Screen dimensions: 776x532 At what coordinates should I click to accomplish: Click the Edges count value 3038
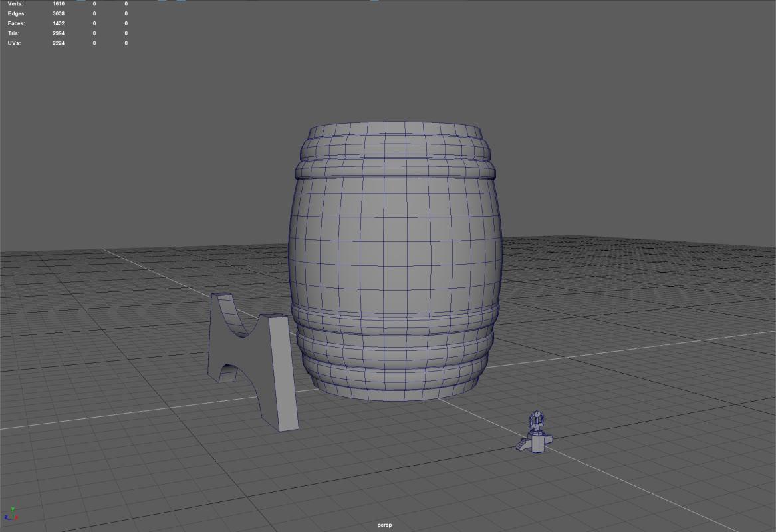pos(59,13)
